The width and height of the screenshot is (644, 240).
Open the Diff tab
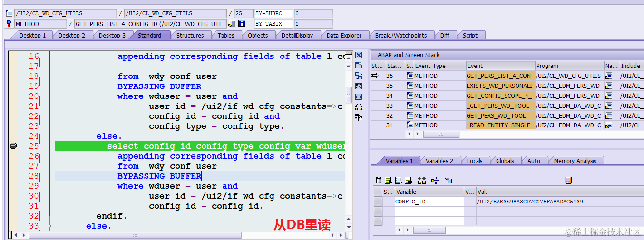[x=445, y=35]
